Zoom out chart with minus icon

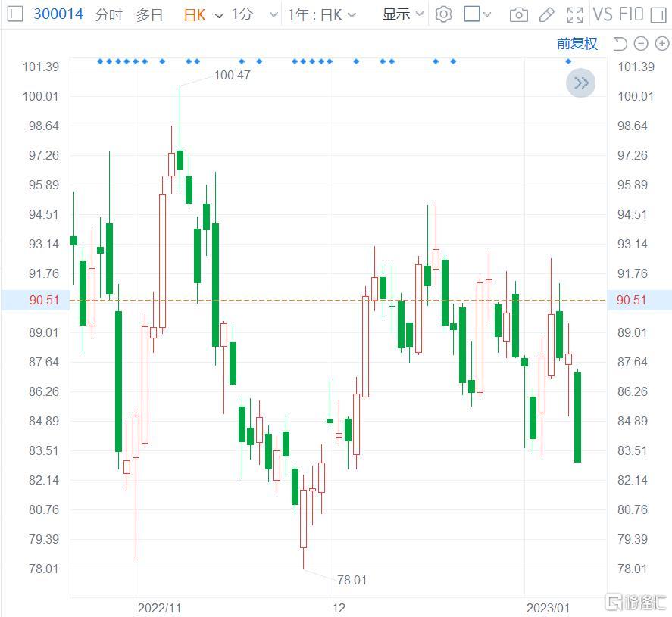click(x=641, y=44)
